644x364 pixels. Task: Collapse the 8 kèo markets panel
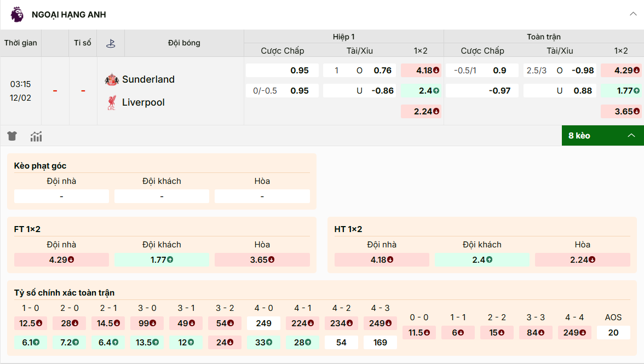tap(631, 135)
